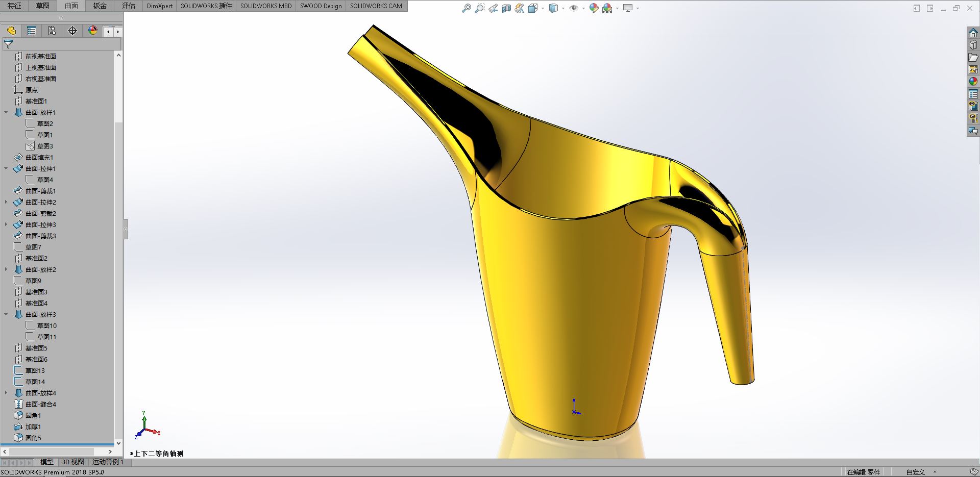The width and height of the screenshot is (980, 477).
Task: Open the SOLIDWORKS MBD tab
Action: coord(266,6)
